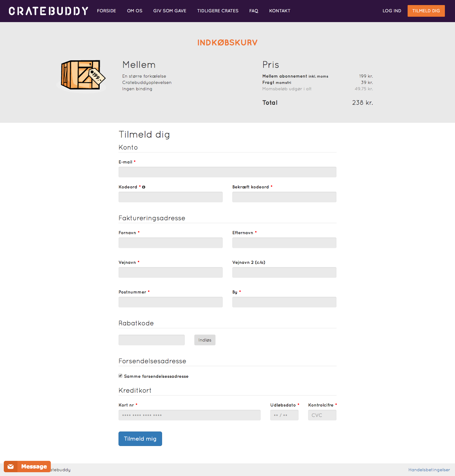Open the FAQ page
Screen dimensions: 455x476
(254, 11)
